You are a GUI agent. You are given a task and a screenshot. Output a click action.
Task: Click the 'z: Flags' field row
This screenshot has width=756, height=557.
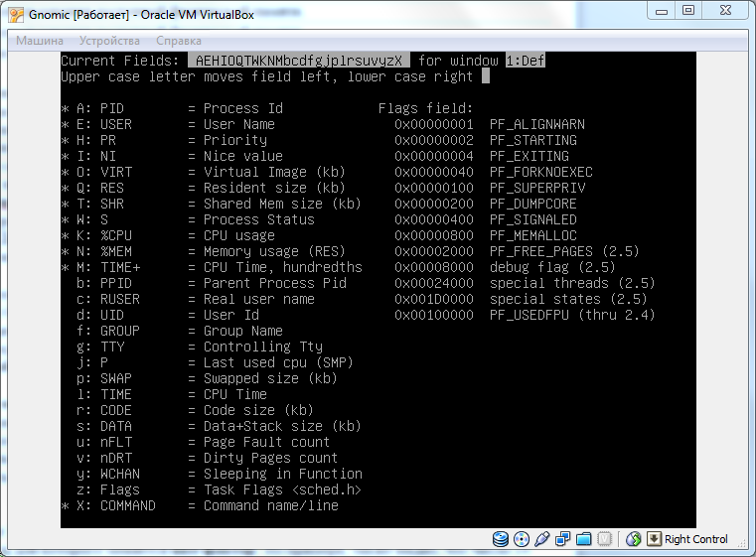[220, 490]
